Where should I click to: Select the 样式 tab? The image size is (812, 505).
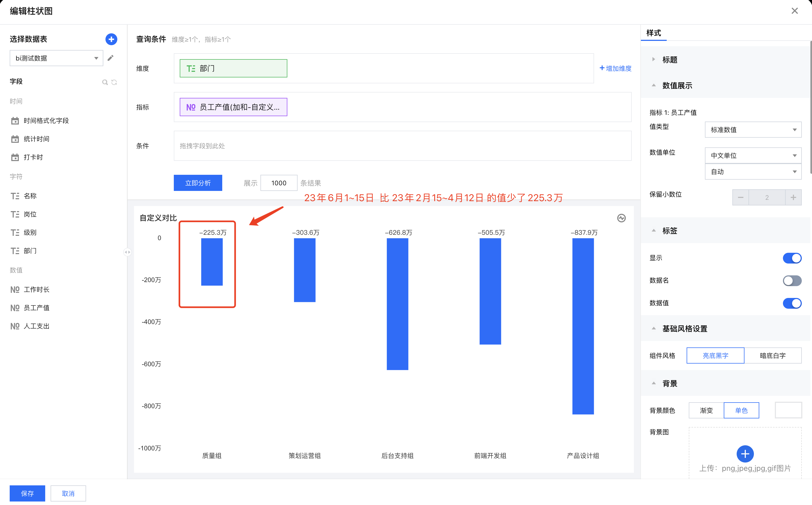coord(654,33)
